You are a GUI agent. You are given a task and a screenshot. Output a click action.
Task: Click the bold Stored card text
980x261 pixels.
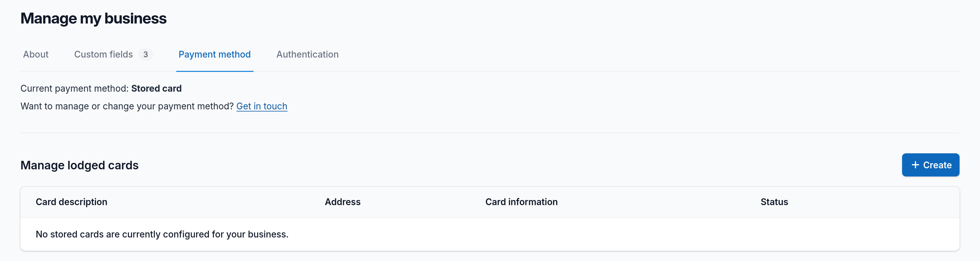(157, 88)
